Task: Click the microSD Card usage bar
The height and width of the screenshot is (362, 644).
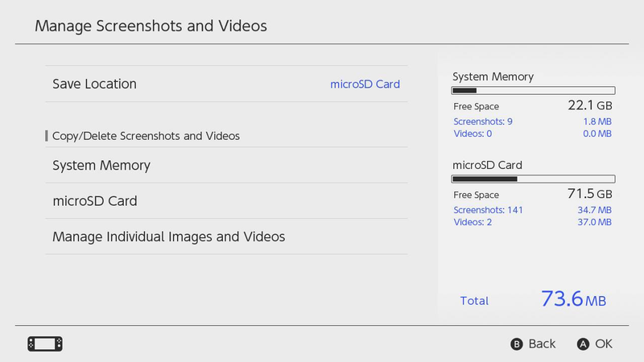Action: [533, 179]
